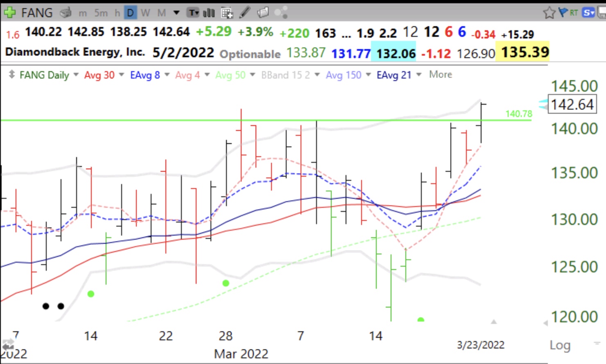Click the More indicators button
The image size is (606, 364).
441,74
